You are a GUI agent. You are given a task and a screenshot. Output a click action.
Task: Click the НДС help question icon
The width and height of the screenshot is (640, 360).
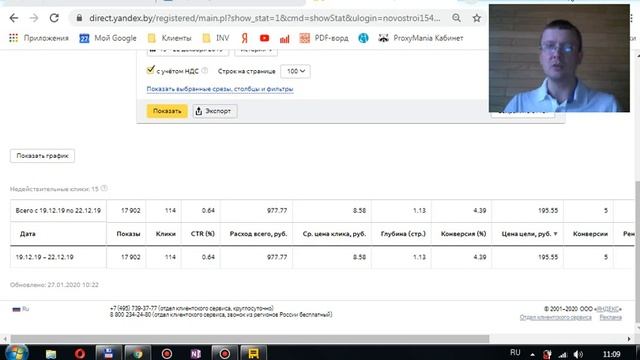click(204, 71)
